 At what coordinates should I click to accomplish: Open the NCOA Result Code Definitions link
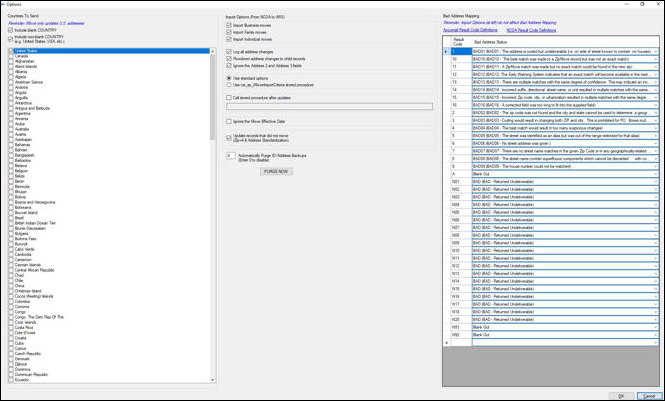click(x=531, y=31)
